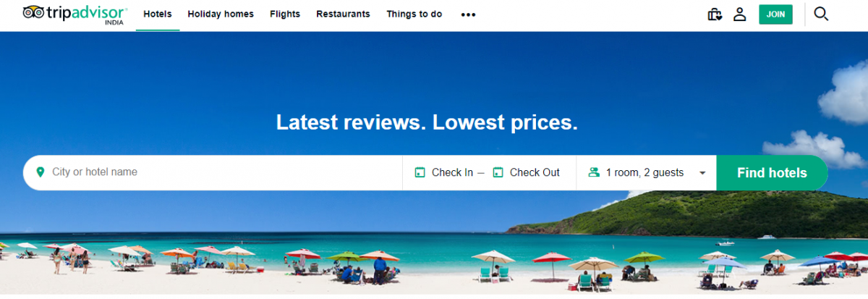This screenshot has height=299, width=868.
Task: Expand the rooms and guests dropdown arrow
Action: pyautogui.click(x=702, y=173)
